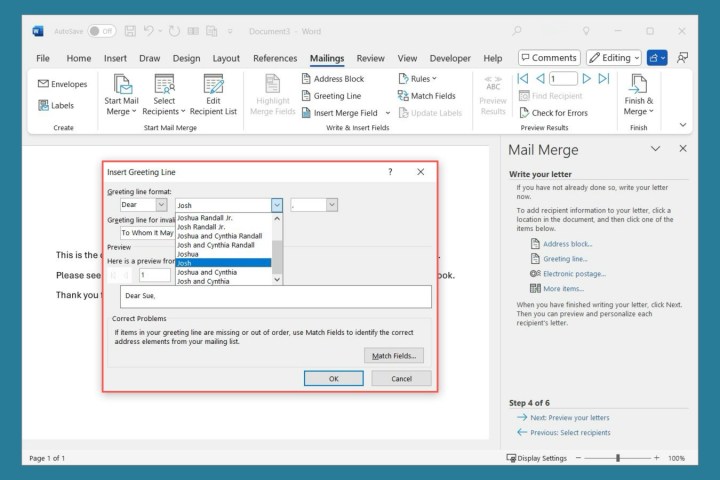This screenshot has width=720, height=480.
Task: Expand the Dear salutation dropdown
Action: click(161, 205)
